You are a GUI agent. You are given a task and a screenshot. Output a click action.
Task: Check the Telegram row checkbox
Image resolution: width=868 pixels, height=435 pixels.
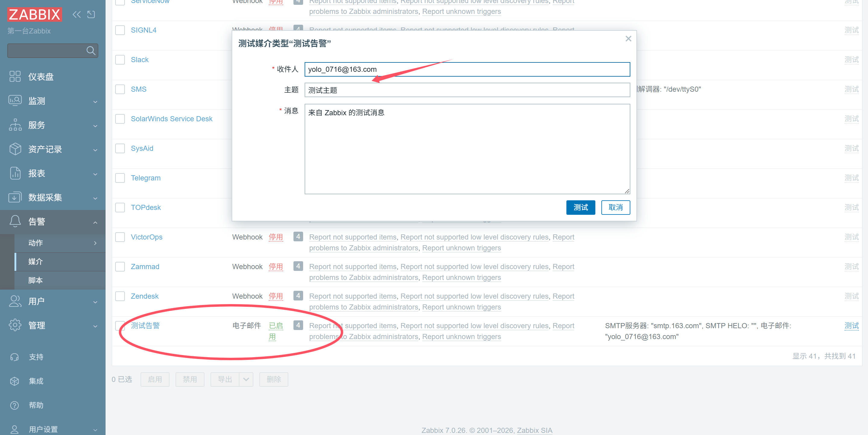point(120,178)
